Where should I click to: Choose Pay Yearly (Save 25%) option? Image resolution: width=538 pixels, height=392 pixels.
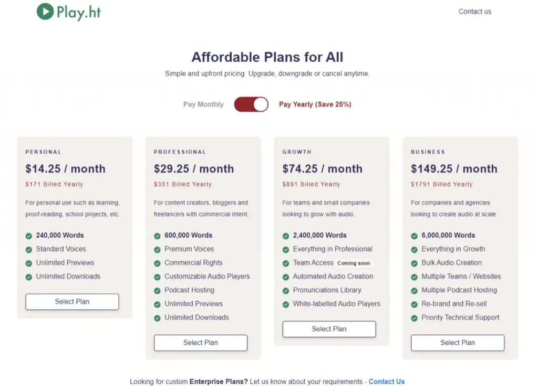point(315,104)
